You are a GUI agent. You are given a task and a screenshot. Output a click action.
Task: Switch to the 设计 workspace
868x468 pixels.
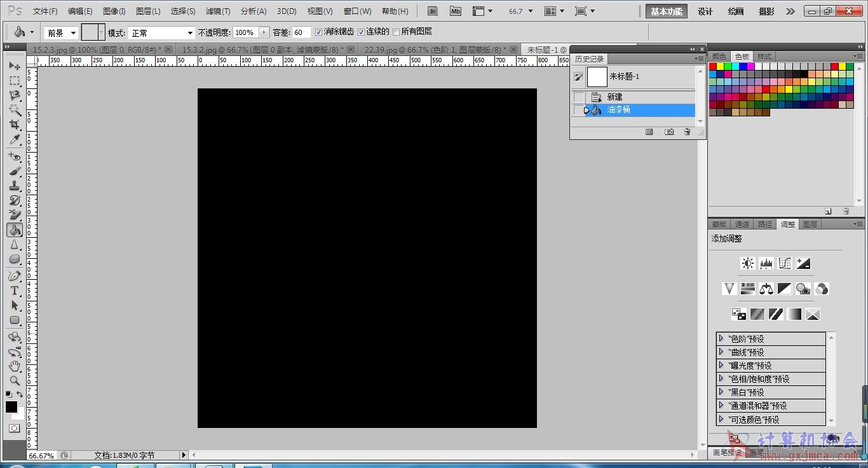pyautogui.click(x=705, y=11)
